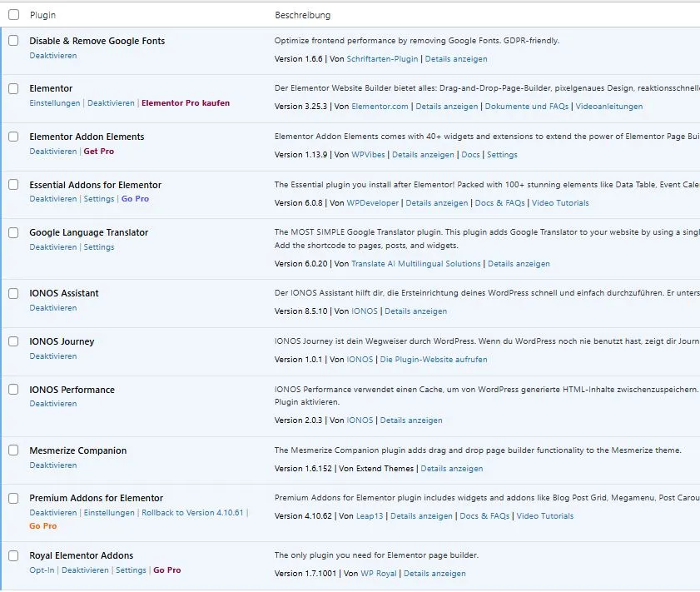Viewport: 700px width, 592px height.
Task: Tick the IONOS Assistant checkbox
Action: tap(13, 293)
